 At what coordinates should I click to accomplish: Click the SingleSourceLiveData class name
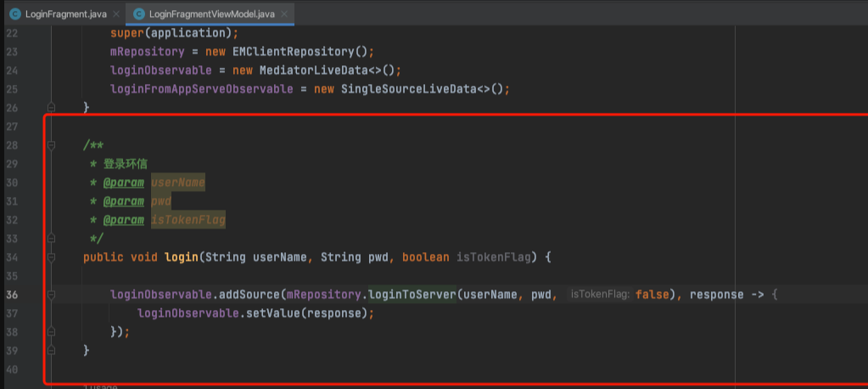[408, 88]
